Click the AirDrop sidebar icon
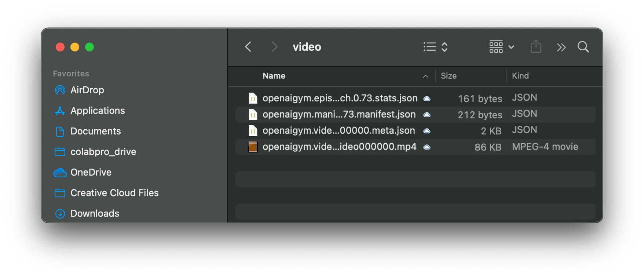644x277 pixels. [x=60, y=90]
